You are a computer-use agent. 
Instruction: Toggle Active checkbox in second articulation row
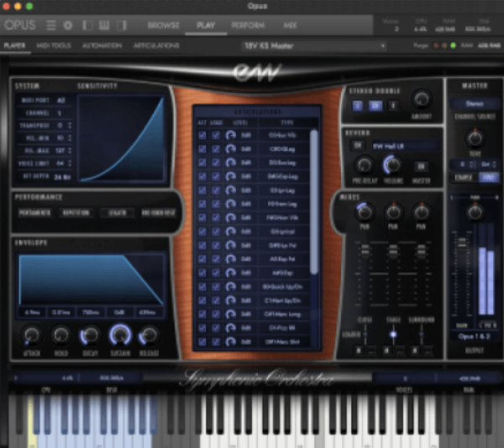[x=202, y=150]
